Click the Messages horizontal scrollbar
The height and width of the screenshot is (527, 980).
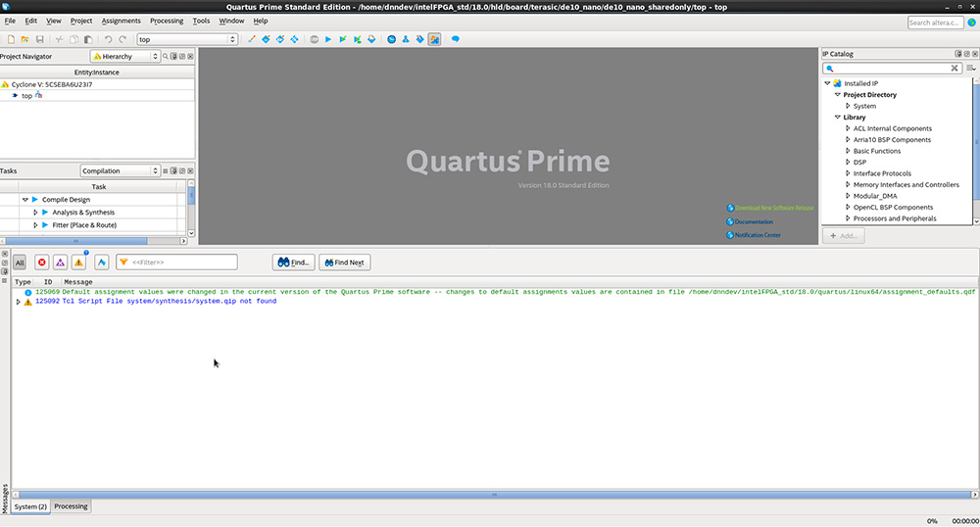click(x=494, y=495)
